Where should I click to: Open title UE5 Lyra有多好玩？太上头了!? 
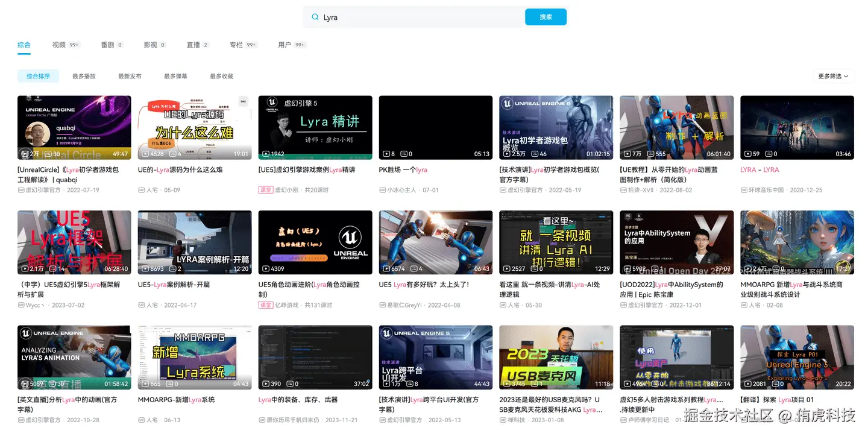coord(424,285)
